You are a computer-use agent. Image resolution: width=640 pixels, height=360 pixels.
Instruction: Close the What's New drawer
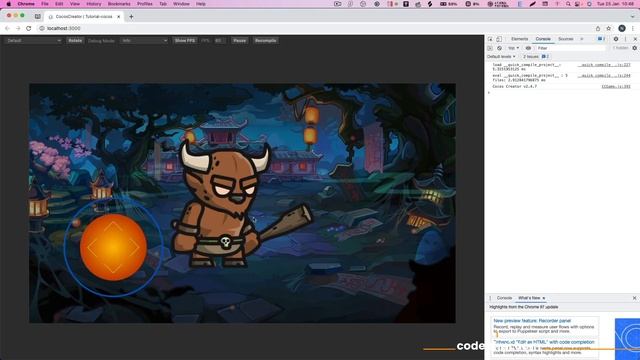point(634,298)
